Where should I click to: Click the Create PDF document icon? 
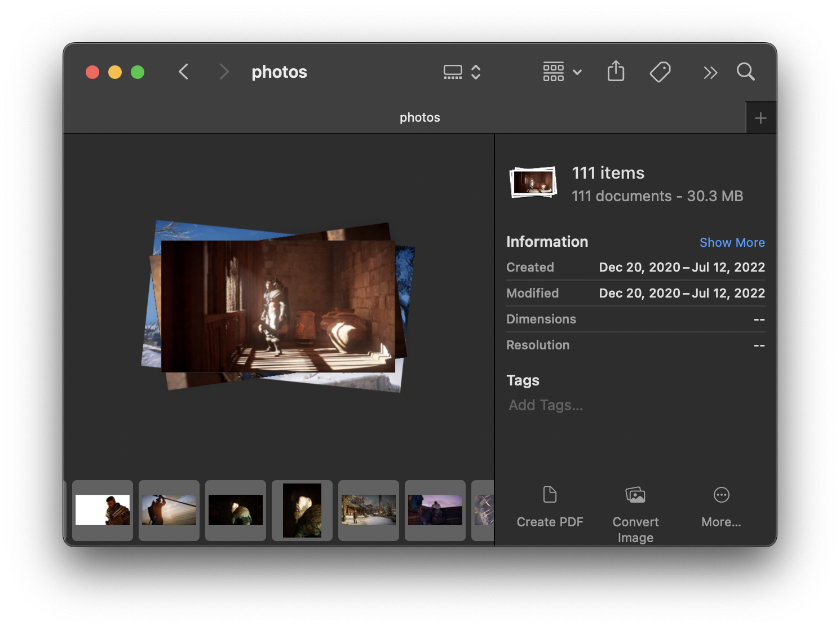coord(550,495)
